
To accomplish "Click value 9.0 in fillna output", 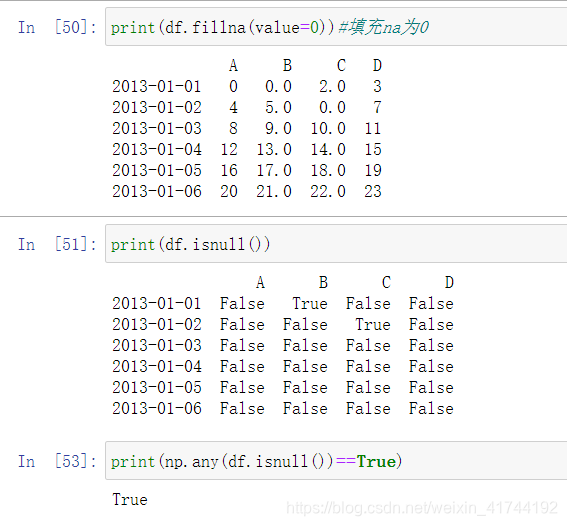I will (x=278, y=128).
